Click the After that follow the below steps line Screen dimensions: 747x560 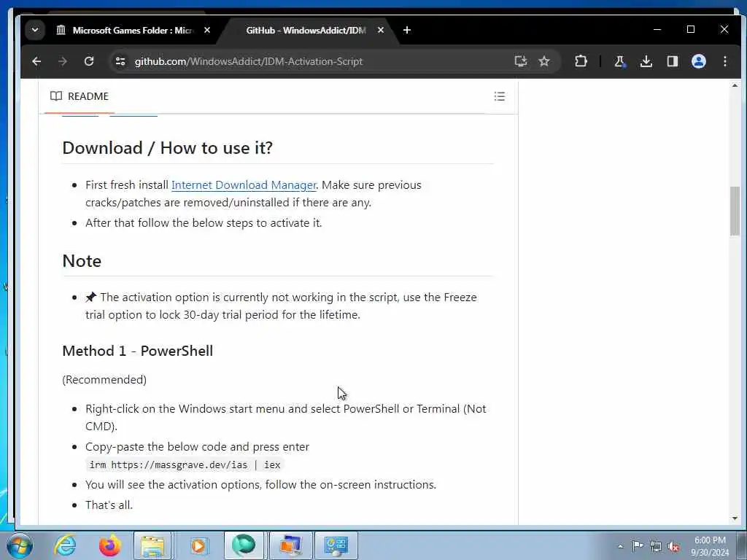pyautogui.click(x=204, y=223)
